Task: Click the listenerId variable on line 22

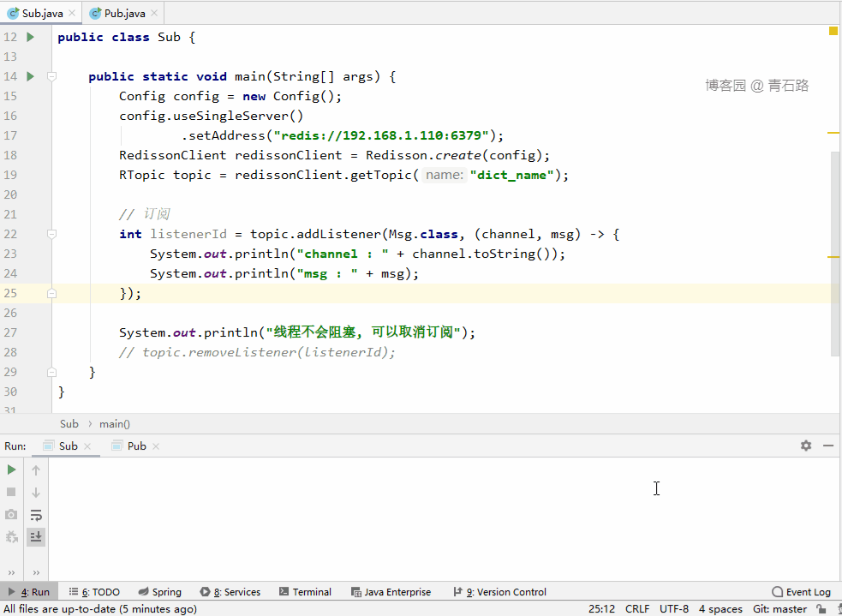Action: [x=188, y=234]
